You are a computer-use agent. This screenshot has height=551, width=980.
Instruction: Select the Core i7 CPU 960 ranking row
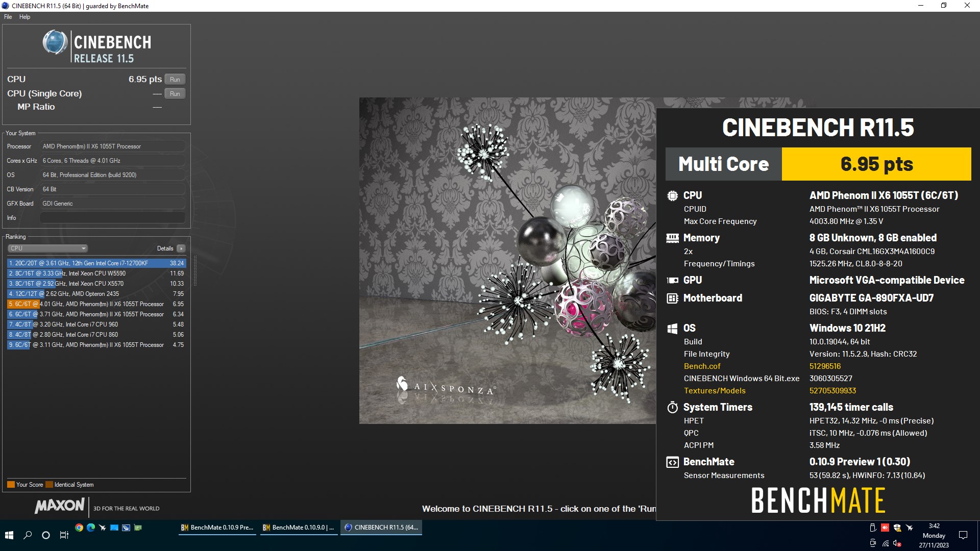click(96, 324)
